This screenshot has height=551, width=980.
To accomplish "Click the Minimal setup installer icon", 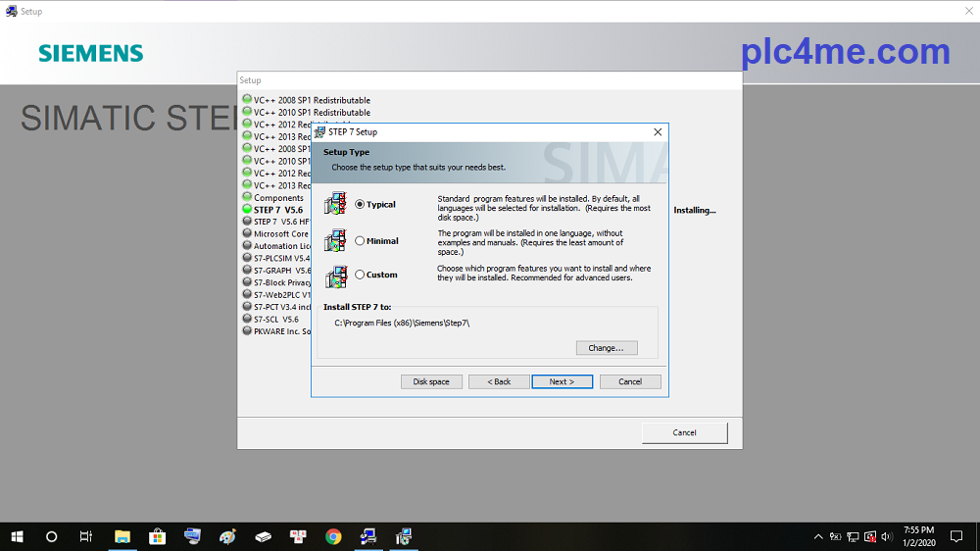I will point(335,240).
